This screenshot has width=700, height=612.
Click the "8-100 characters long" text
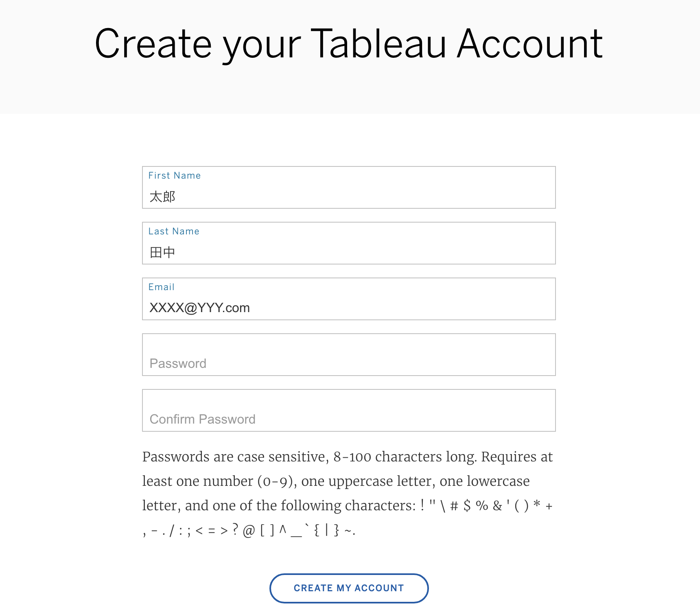(x=405, y=457)
